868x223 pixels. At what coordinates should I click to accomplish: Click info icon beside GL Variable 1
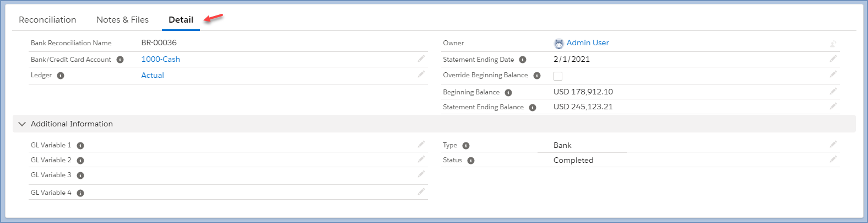(x=80, y=146)
